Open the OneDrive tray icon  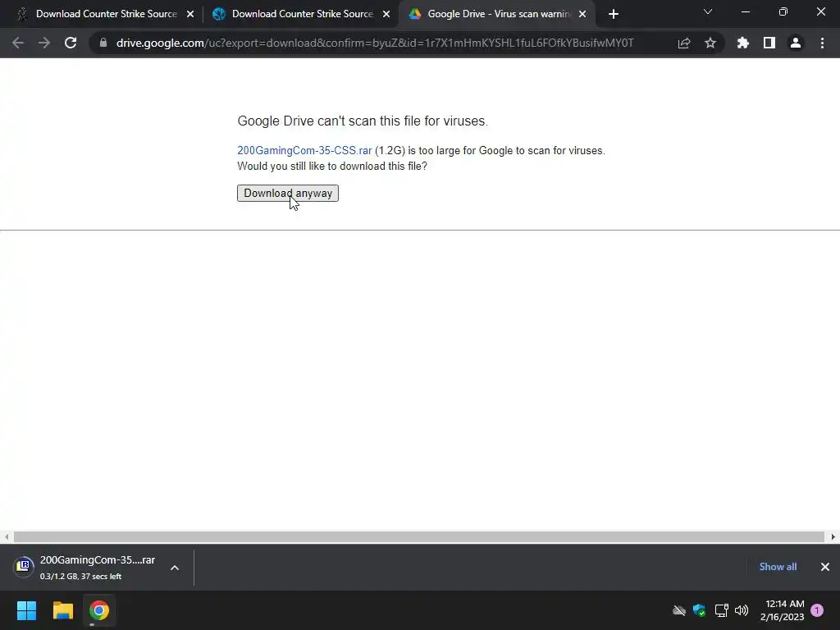[x=679, y=610]
